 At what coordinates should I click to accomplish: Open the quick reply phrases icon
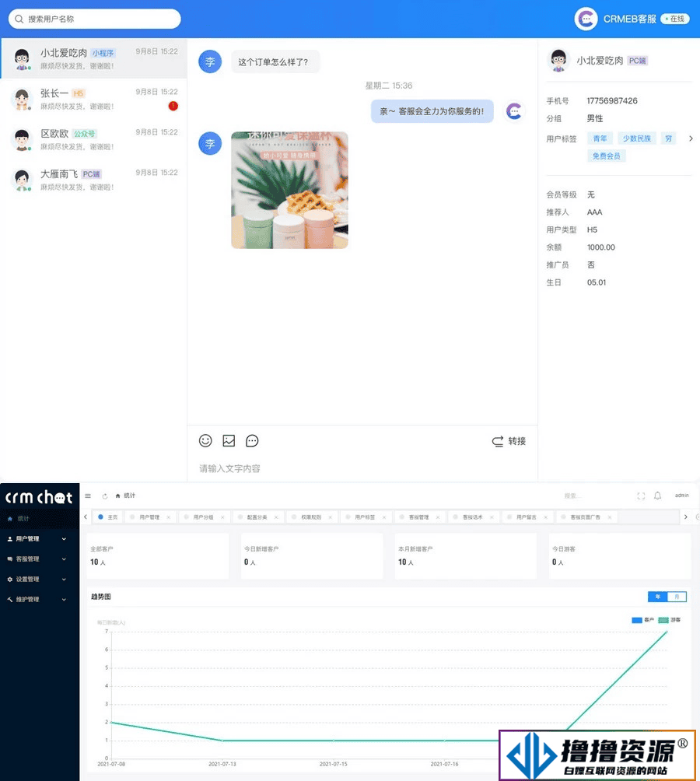pyautogui.click(x=252, y=441)
